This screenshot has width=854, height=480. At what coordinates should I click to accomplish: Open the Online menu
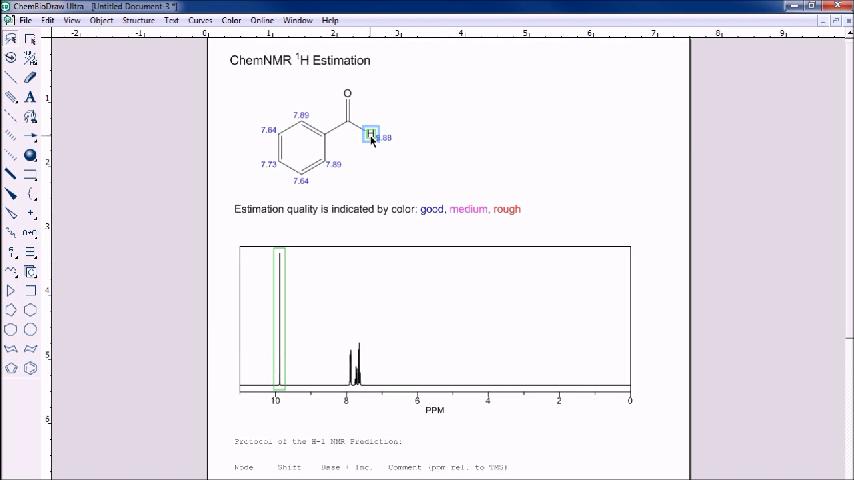click(262, 20)
